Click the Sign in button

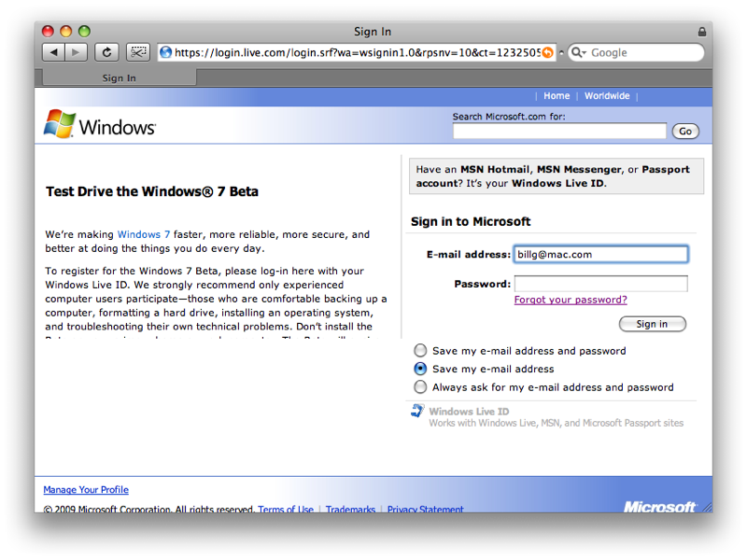pos(652,324)
